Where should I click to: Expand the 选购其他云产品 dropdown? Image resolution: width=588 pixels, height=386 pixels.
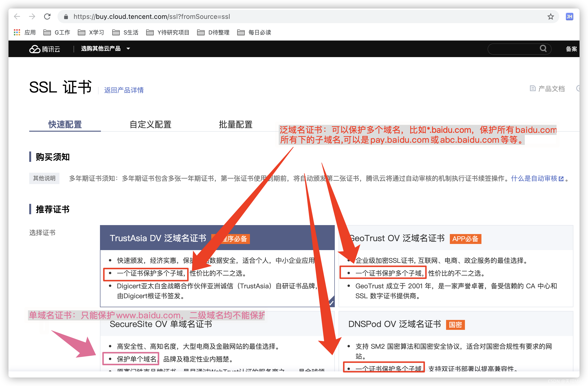[x=105, y=49]
